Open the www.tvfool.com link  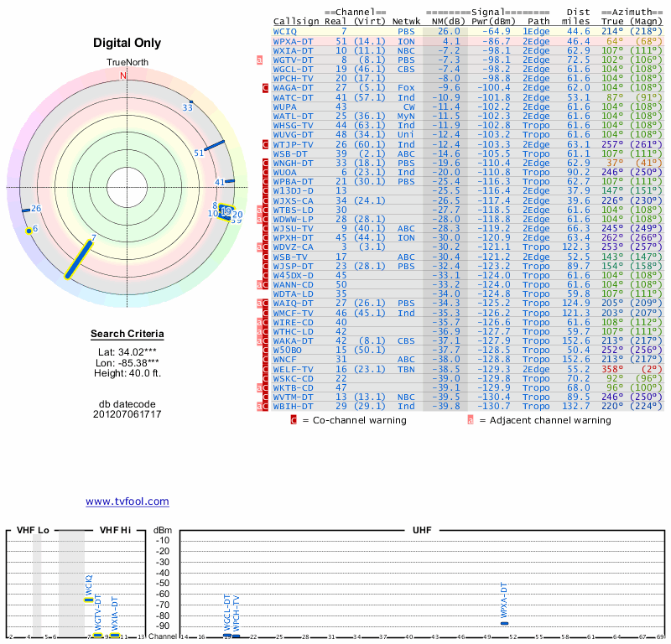coord(127,501)
